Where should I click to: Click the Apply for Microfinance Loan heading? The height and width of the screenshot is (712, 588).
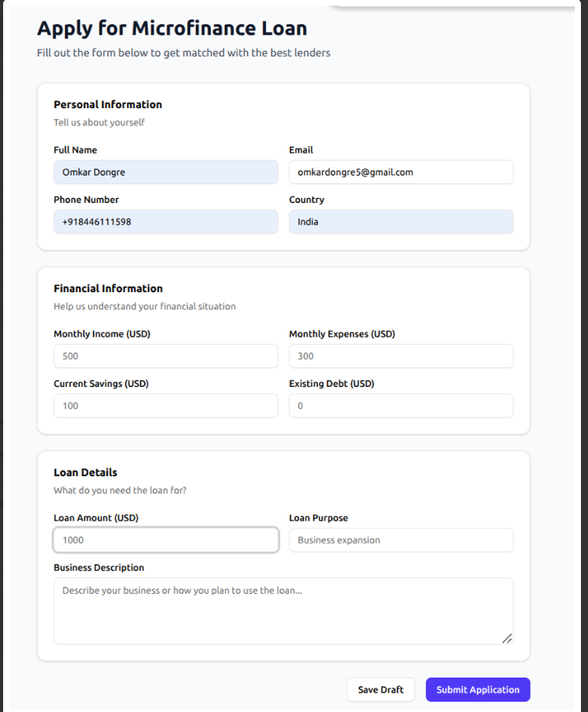coord(172,28)
